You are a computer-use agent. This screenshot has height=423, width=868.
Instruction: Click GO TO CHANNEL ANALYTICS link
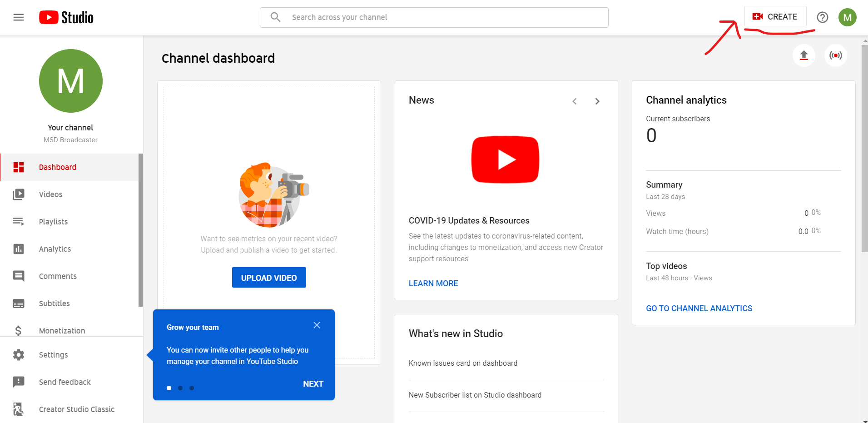point(699,309)
